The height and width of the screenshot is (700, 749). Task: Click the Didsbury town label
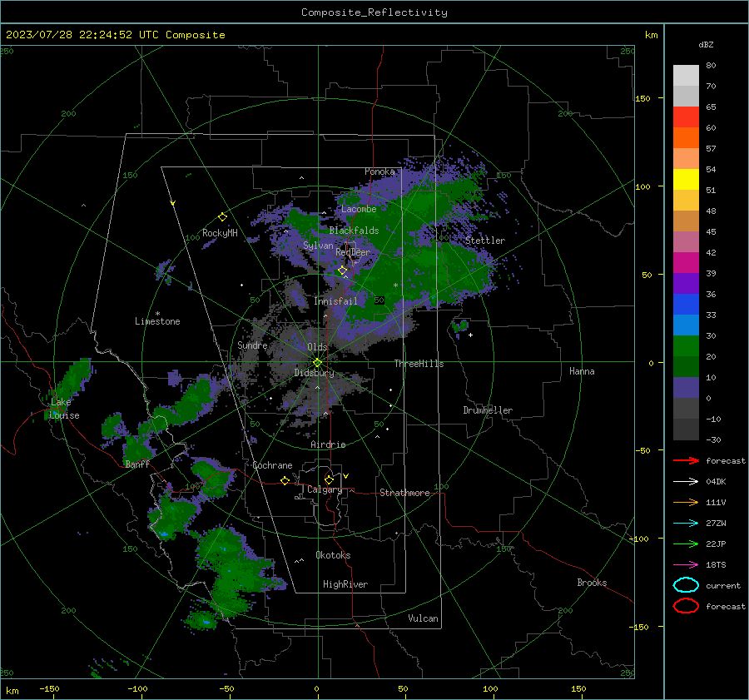[314, 373]
